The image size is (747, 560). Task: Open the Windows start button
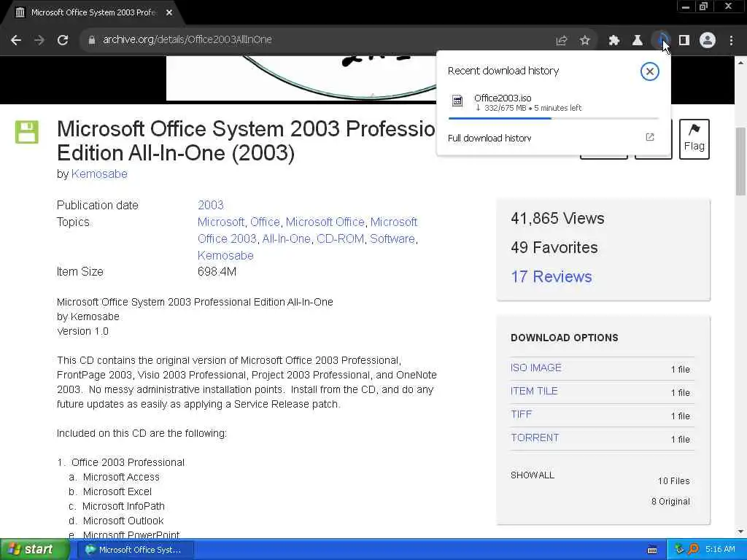[34, 550]
